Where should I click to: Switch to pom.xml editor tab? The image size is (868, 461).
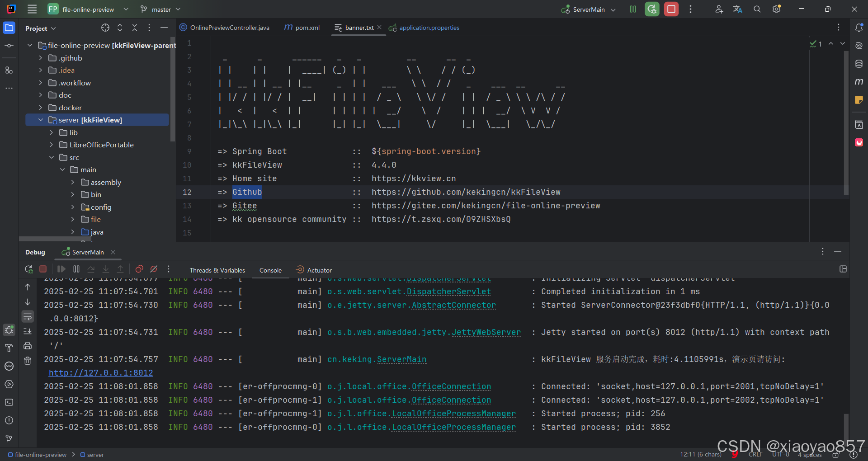tap(302, 28)
